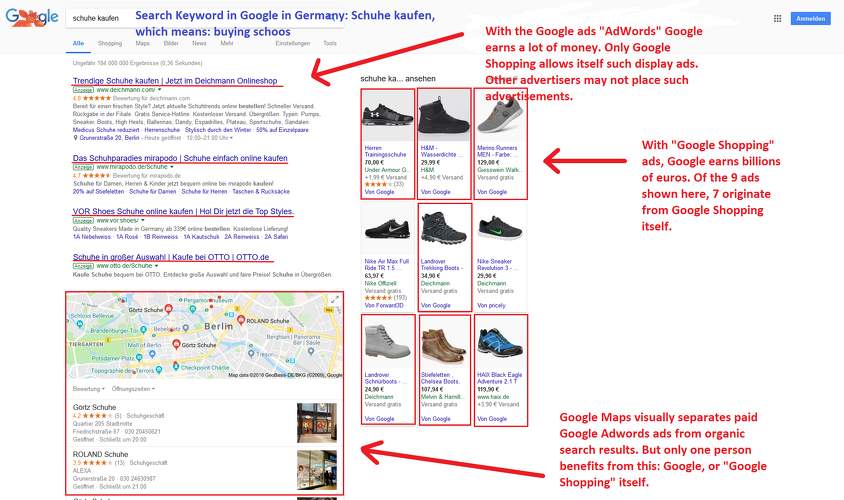The image size is (844, 500).
Task: Select the Alle search tab
Action: (78, 43)
